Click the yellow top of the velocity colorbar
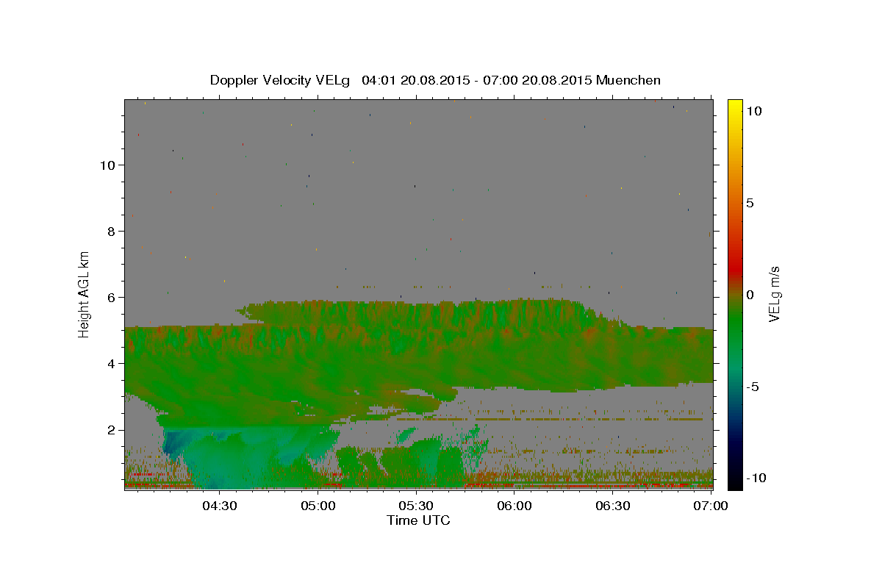 (x=734, y=107)
